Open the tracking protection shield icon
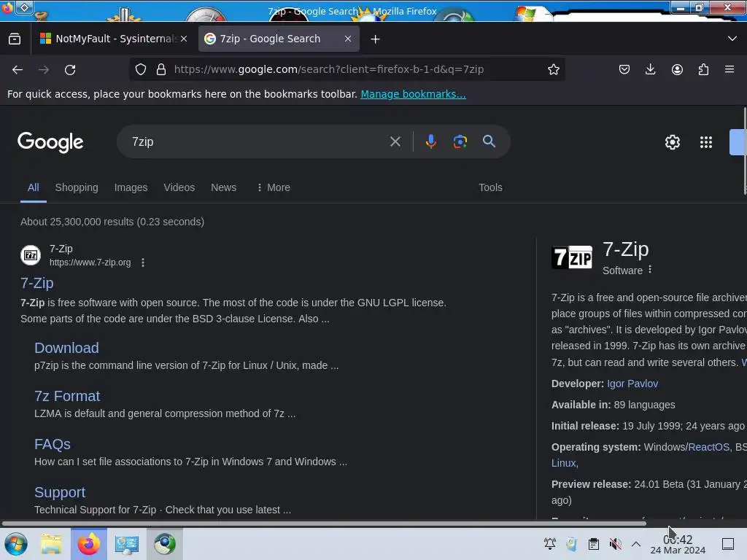The image size is (747, 560). 141,69
